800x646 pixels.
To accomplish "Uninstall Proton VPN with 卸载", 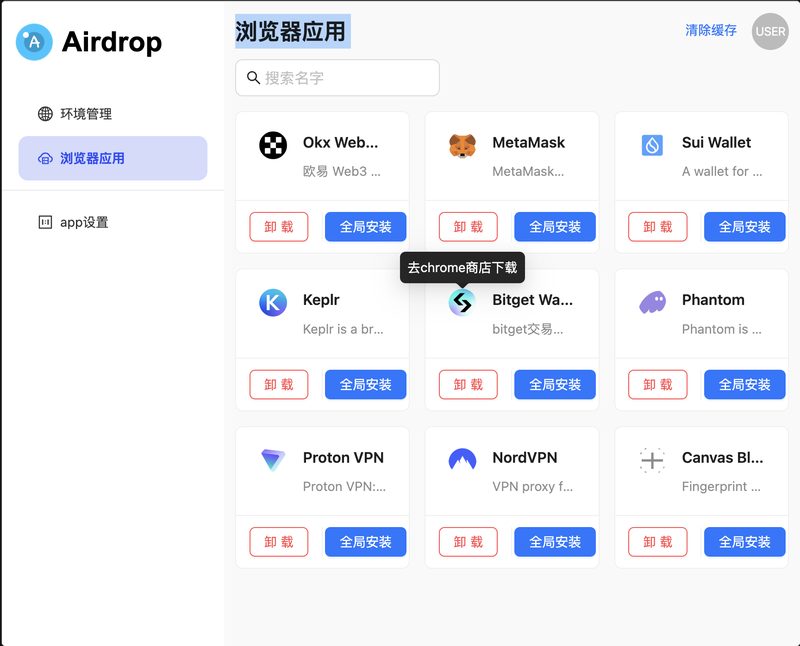I will [279, 541].
